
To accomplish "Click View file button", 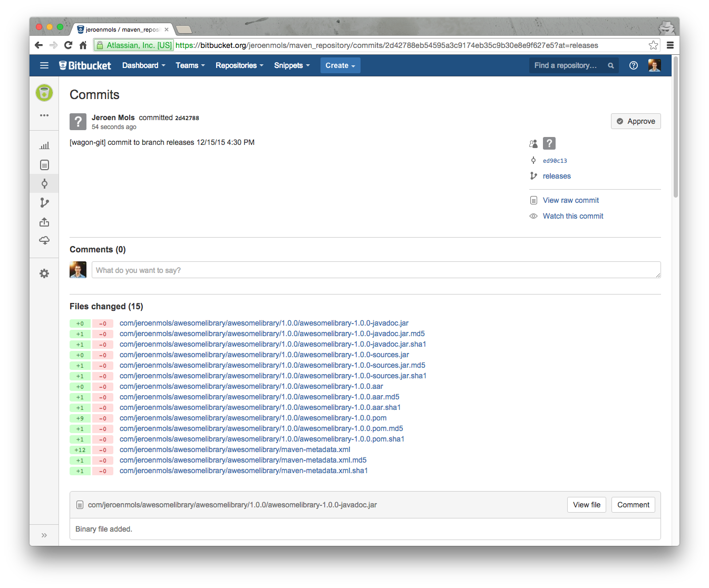I will coord(587,505).
